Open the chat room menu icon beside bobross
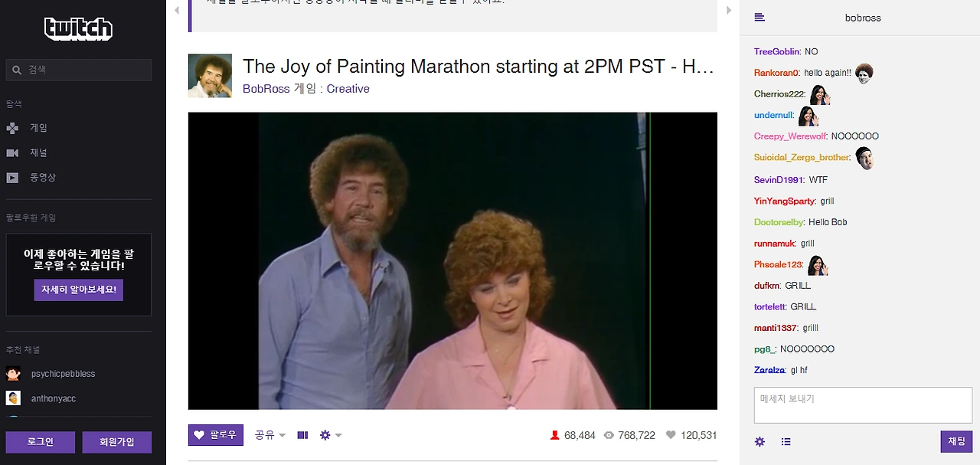 [x=759, y=18]
